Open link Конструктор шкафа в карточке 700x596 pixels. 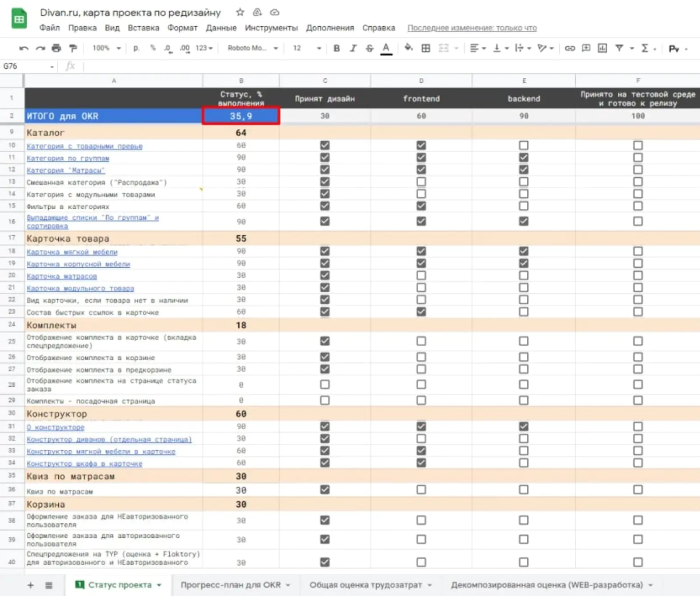click(84, 464)
